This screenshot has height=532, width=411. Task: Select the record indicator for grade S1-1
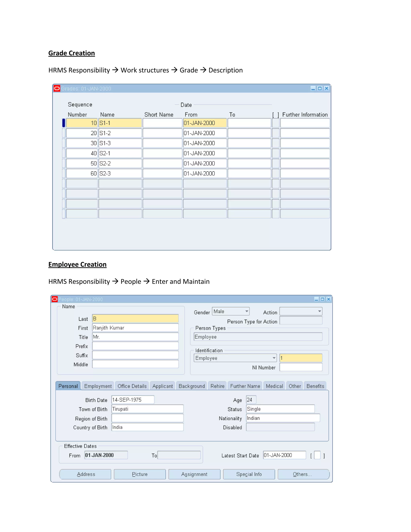pyautogui.click(x=64, y=123)
